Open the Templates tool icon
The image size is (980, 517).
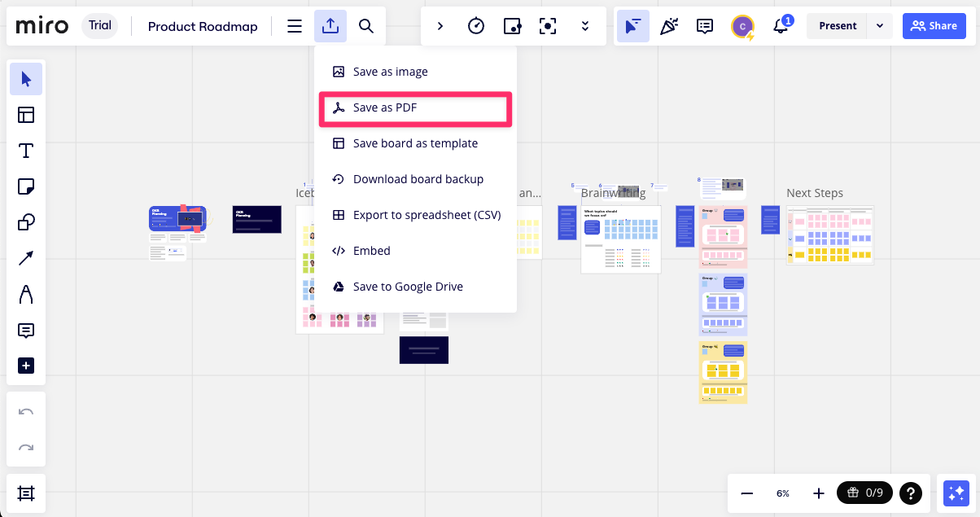[26, 115]
